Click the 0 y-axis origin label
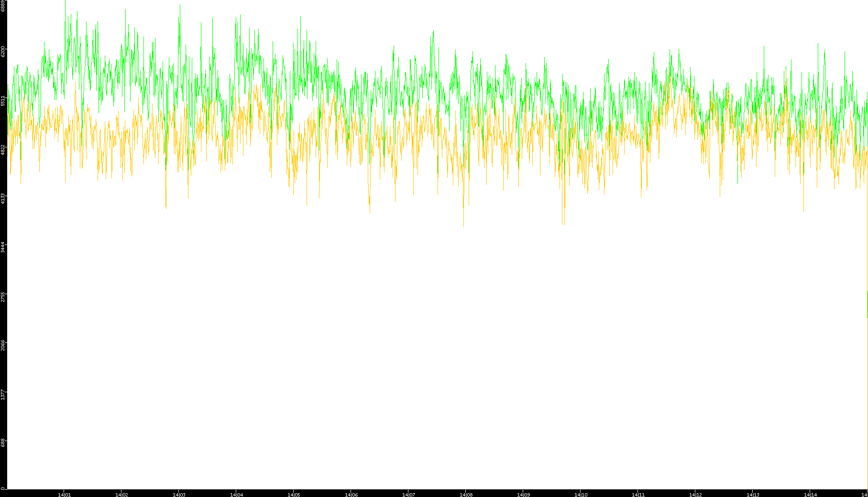This screenshot has width=868, height=497. [x=3, y=488]
